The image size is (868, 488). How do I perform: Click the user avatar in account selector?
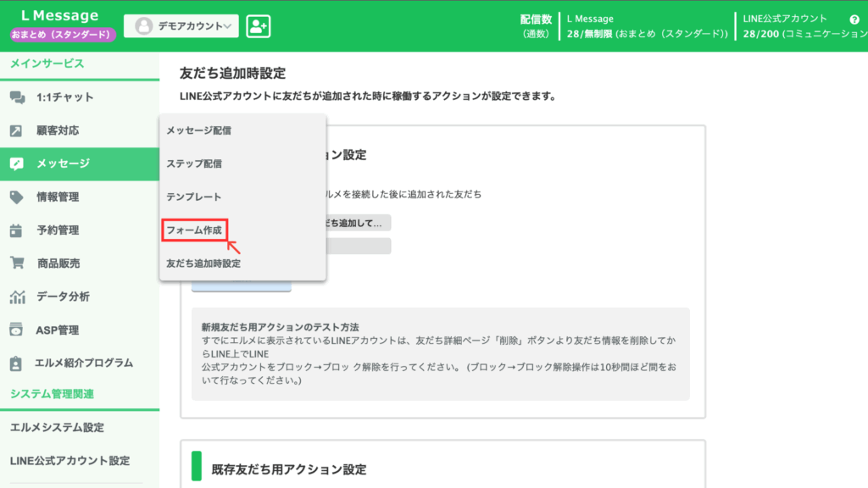(143, 26)
